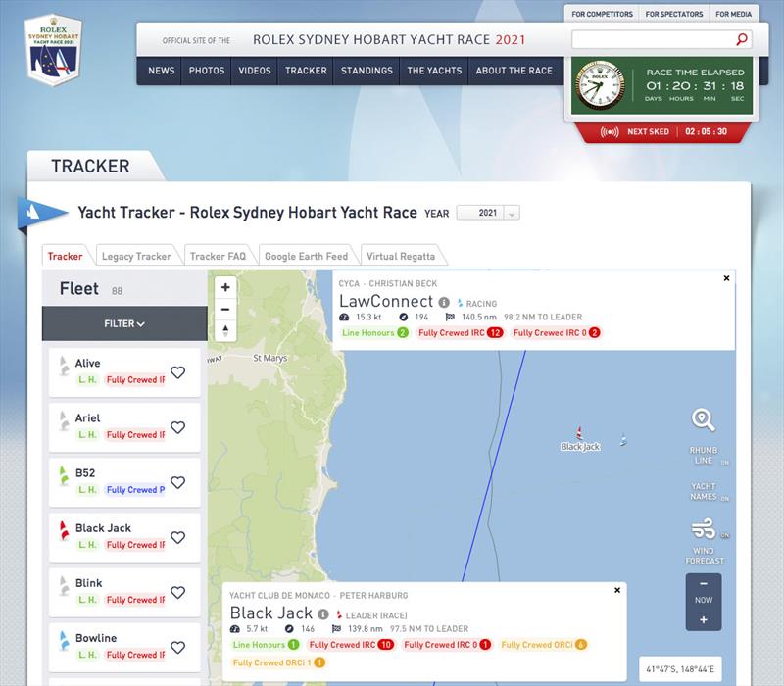Toggle the Wind Forecast overlay
This screenshot has width=784, height=686.
705,542
